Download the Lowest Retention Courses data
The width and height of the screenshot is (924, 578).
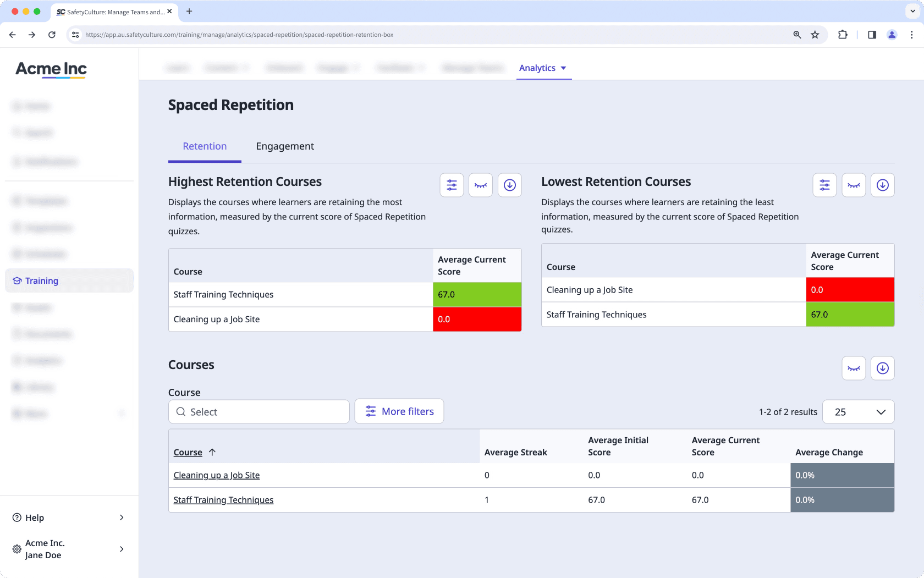882,185
